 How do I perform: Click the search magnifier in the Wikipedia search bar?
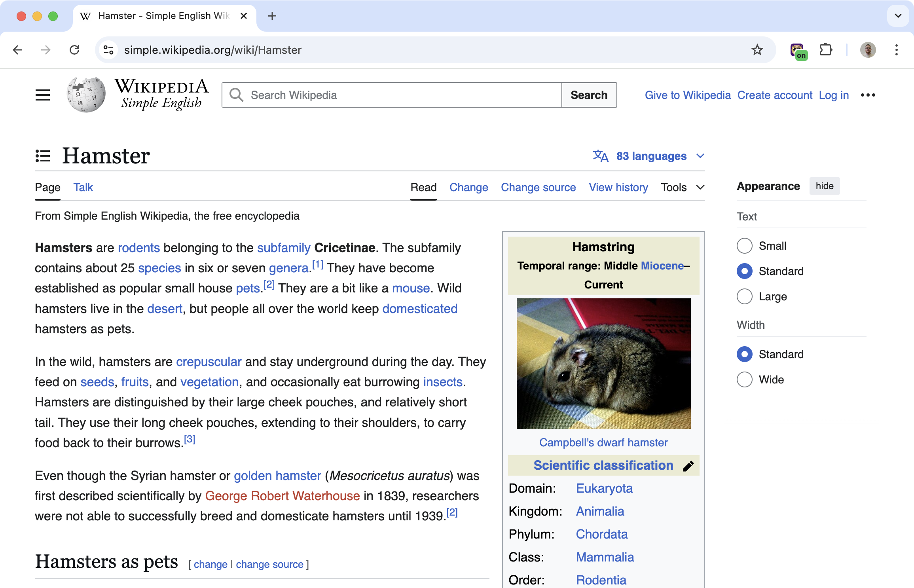point(236,95)
